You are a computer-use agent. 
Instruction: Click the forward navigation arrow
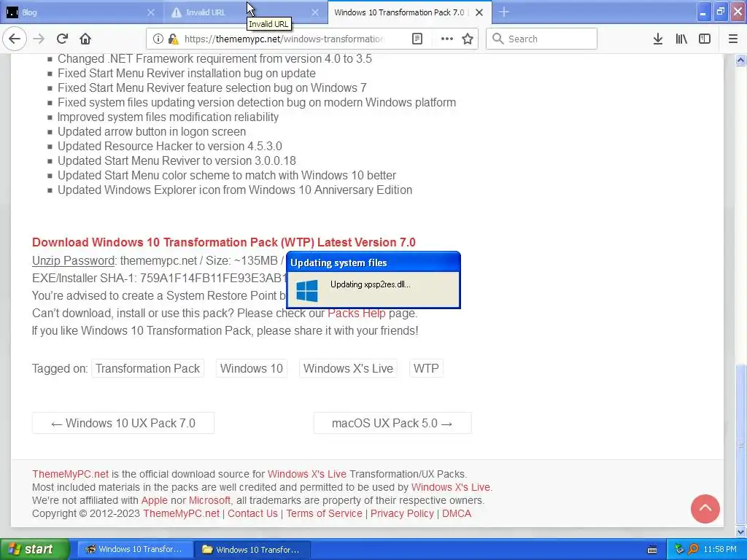pos(39,39)
